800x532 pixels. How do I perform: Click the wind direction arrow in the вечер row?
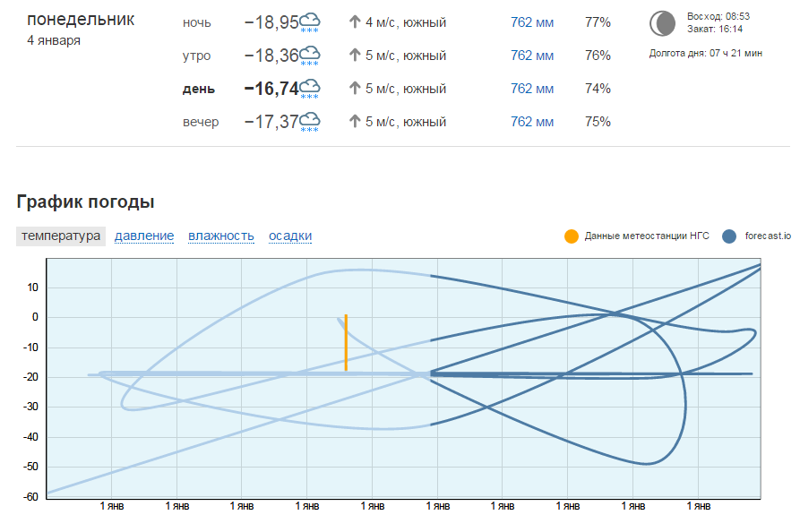tap(355, 122)
